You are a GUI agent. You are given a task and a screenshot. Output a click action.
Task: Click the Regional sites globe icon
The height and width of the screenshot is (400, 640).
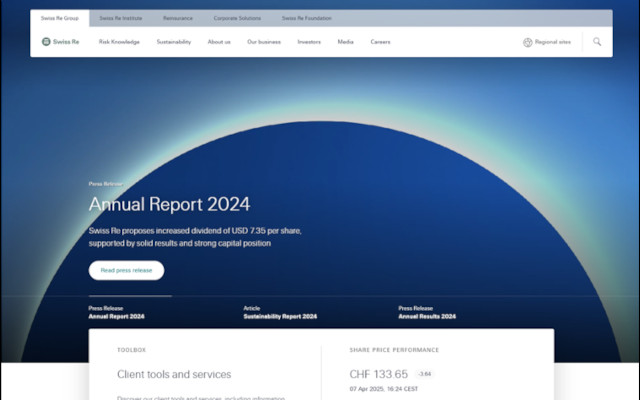[528, 42]
